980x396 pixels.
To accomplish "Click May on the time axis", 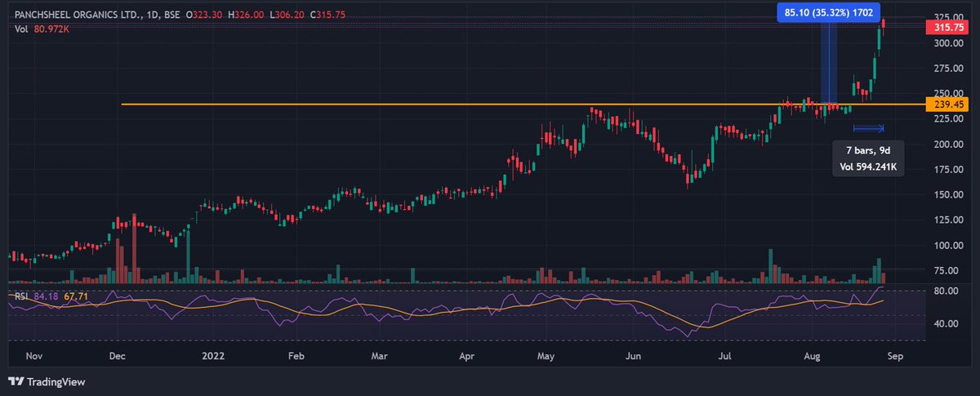I will (x=547, y=356).
